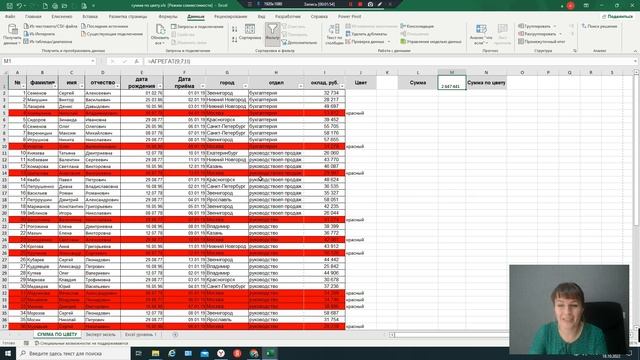Click the Name Box showing M1
The image size is (640, 360).
point(45,61)
